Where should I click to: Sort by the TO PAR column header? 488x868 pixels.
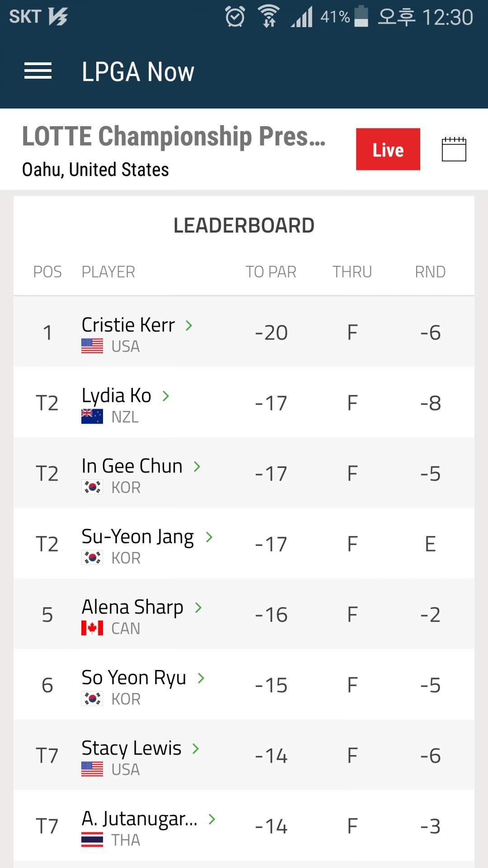(x=271, y=272)
